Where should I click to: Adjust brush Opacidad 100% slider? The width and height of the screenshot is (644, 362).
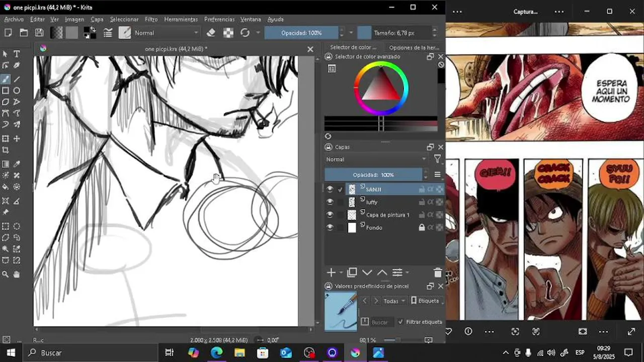(x=301, y=33)
